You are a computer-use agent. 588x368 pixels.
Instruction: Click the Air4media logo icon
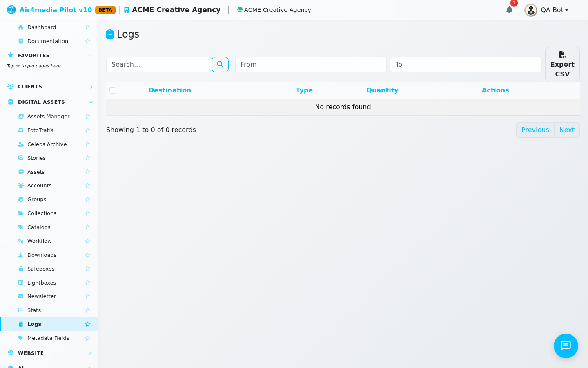point(11,10)
